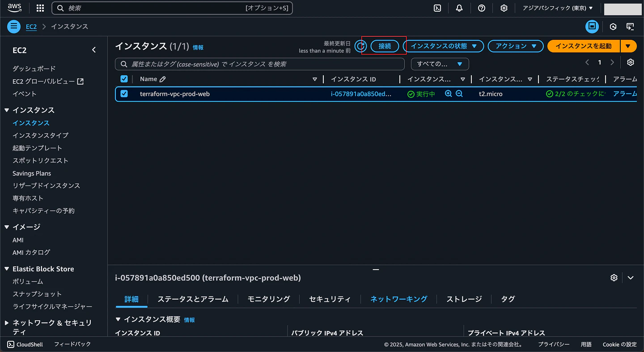Open the table preferences gear above pagination
Viewport: 644px width, 352px height.
coord(631,62)
